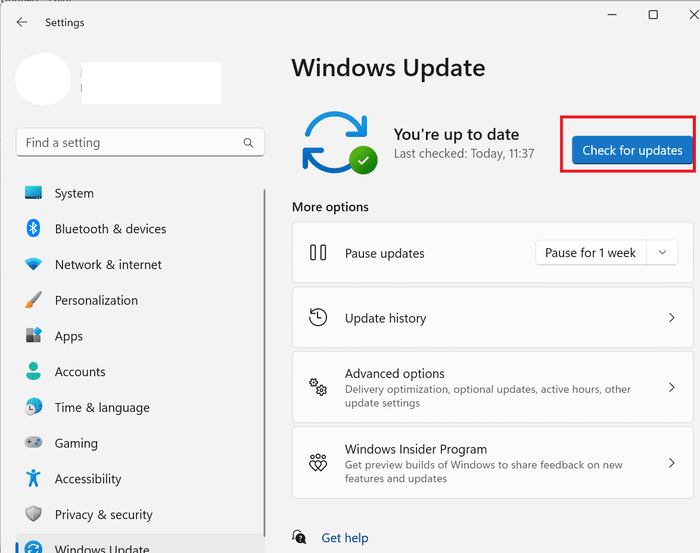Viewport: 700px width, 553px height.
Task: Click the Windows Update sidebar icon
Action: tap(33, 548)
